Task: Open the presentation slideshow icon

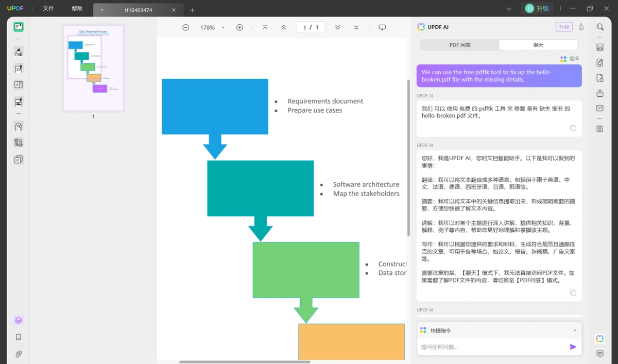Action: (382, 27)
